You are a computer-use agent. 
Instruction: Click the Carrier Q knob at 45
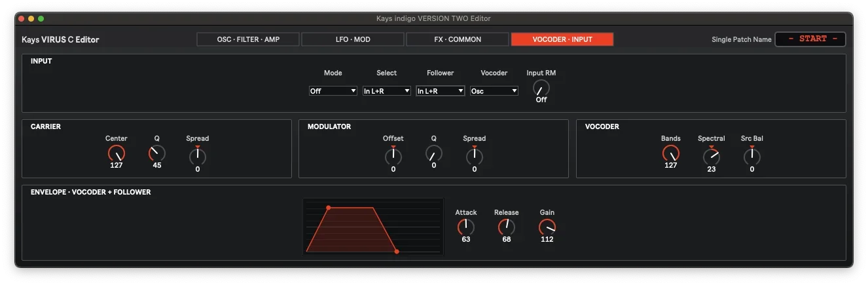pyautogui.click(x=157, y=153)
